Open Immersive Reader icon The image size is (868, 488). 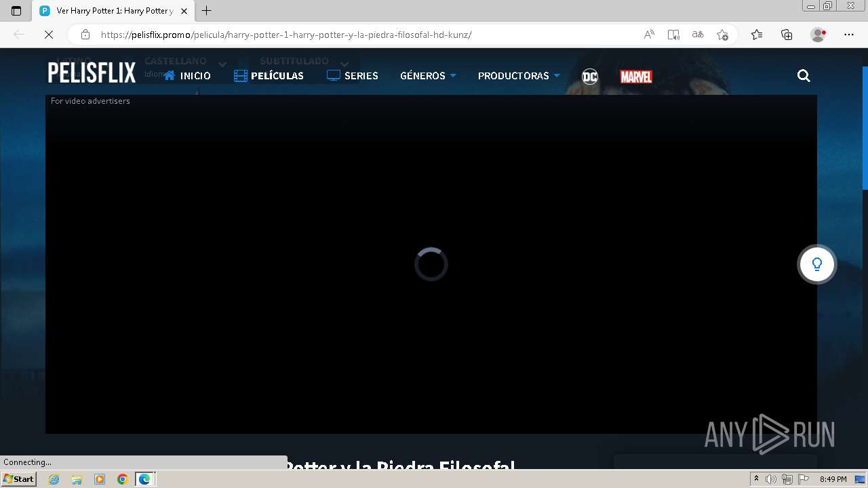673,35
